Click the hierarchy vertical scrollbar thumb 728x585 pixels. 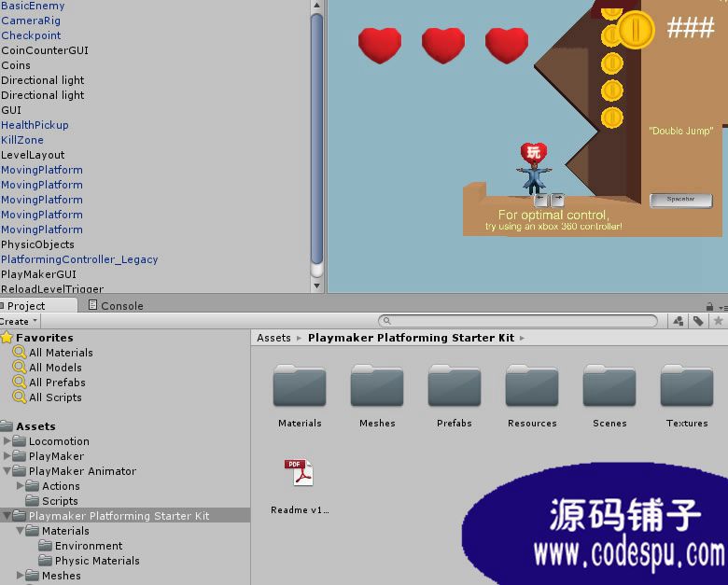316,139
